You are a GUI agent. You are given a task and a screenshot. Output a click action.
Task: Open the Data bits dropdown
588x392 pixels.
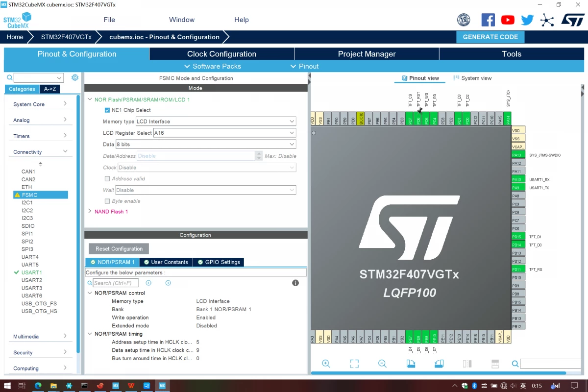(206, 145)
